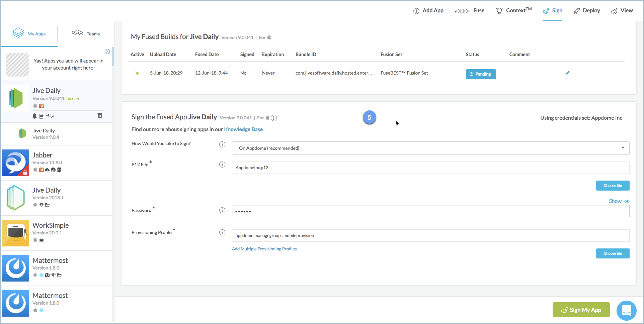
Task: Select the WorkSimple app icon
Action: click(x=16, y=233)
